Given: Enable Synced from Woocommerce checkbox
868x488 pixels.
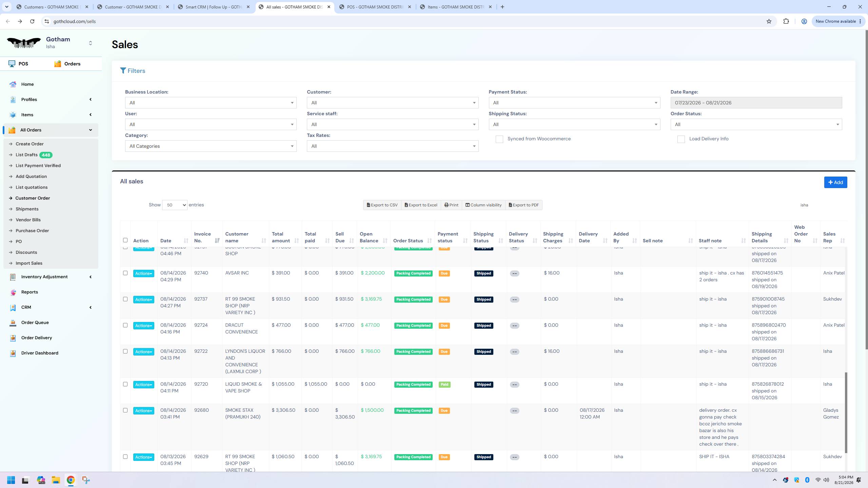Looking at the screenshot, I should 499,139.
